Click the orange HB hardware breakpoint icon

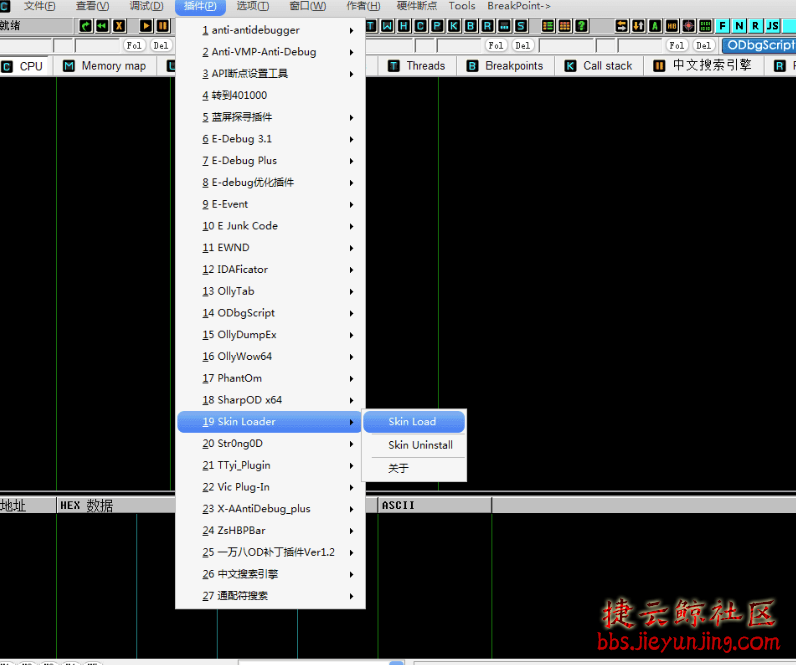(x=672, y=26)
